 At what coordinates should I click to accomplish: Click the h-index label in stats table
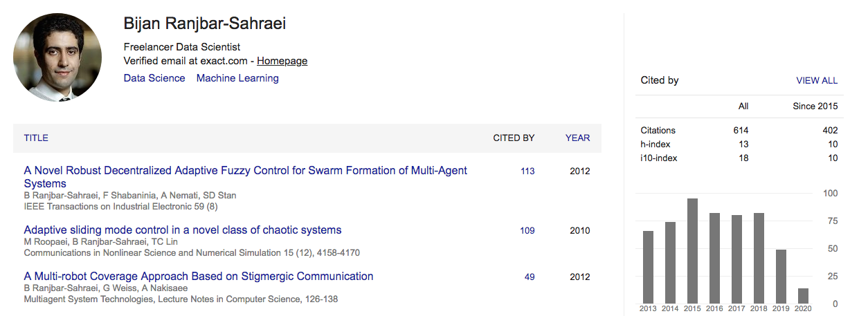[x=655, y=144]
